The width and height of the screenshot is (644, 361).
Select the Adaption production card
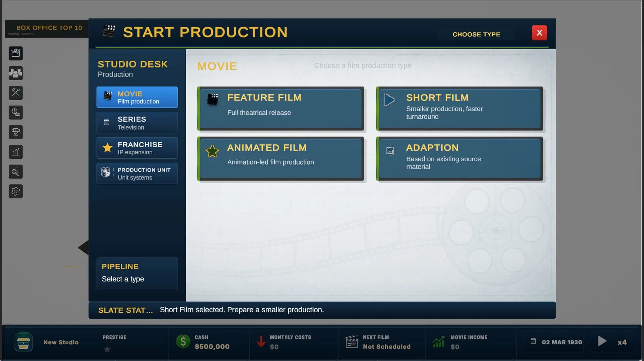click(460, 158)
